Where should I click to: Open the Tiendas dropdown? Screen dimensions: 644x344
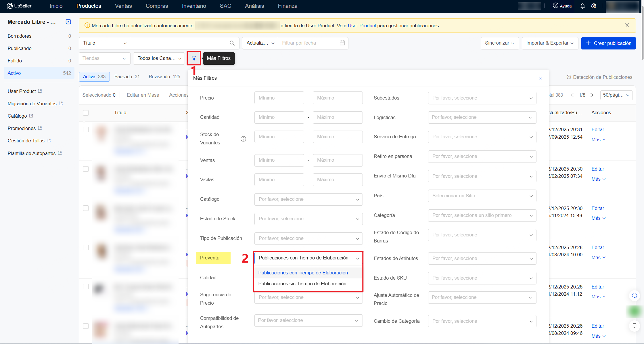coord(104,58)
